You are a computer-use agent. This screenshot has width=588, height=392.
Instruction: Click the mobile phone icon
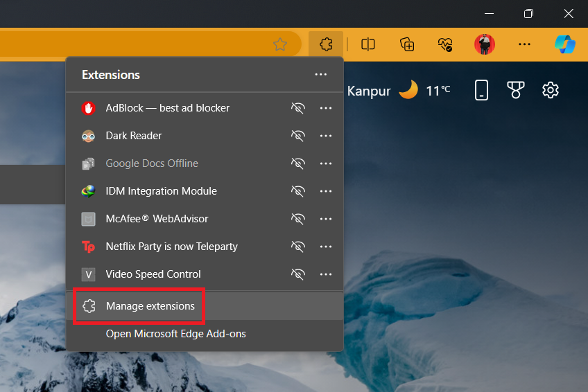click(481, 90)
